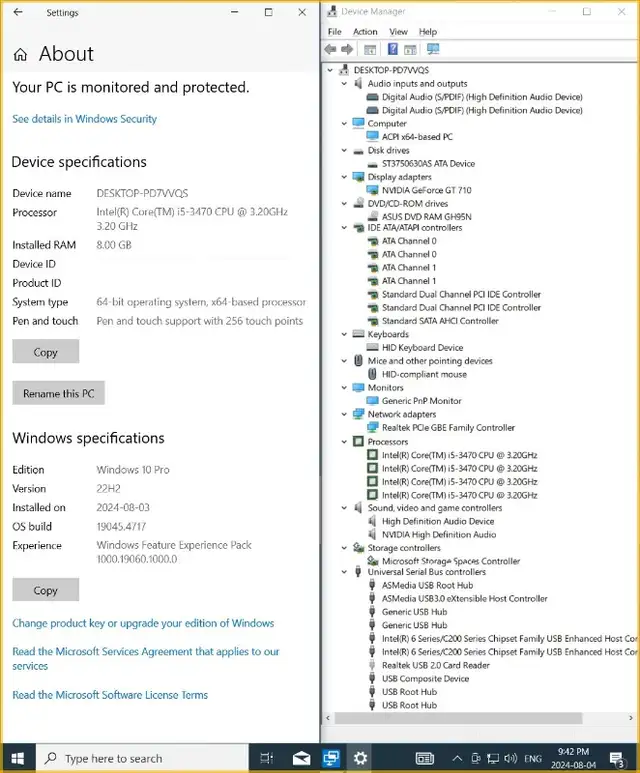Image resolution: width=640 pixels, height=773 pixels.
Task: Click the horizontal scrollbar in Device Manager
Action: point(458,718)
